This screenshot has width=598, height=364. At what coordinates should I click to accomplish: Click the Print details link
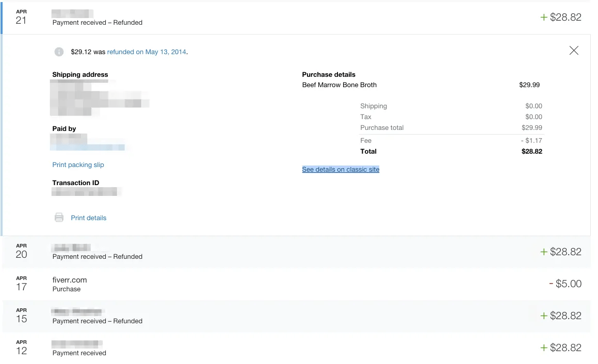(88, 218)
